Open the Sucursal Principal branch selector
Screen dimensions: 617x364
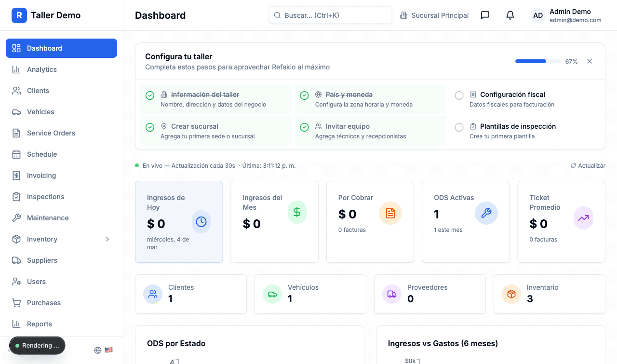coord(434,15)
